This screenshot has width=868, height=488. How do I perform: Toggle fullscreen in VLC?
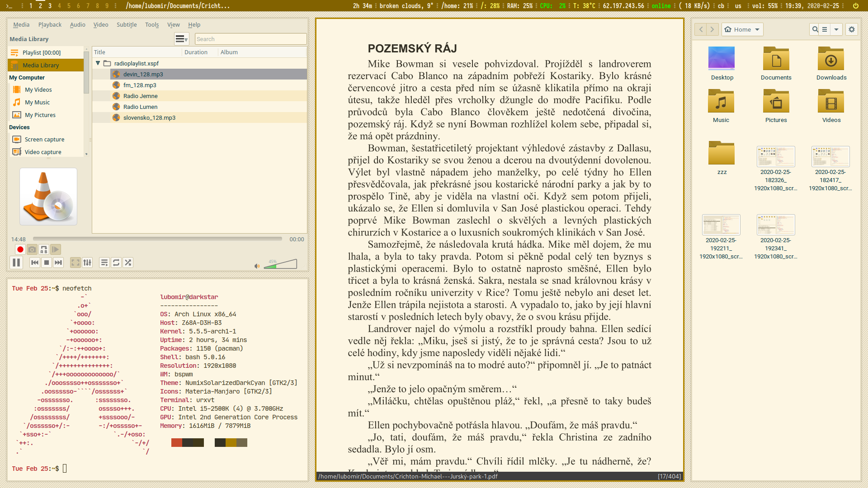pos(75,263)
